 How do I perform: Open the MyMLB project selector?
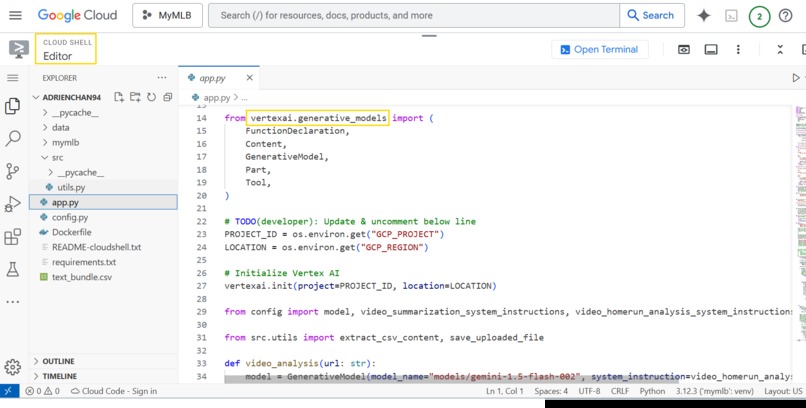point(167,15)
